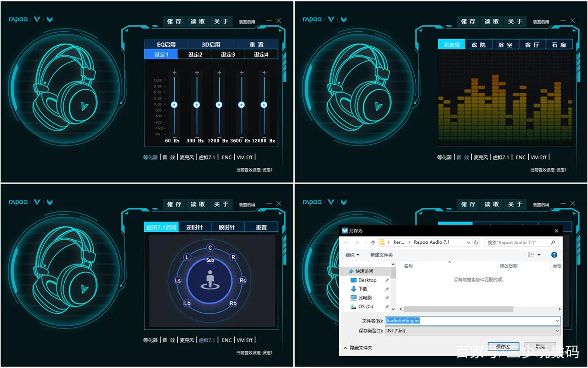Screen dimensions: 588x368
Task: Click the plus icon above the 3600 Hz slider
Action: click(x=242, y=73)
